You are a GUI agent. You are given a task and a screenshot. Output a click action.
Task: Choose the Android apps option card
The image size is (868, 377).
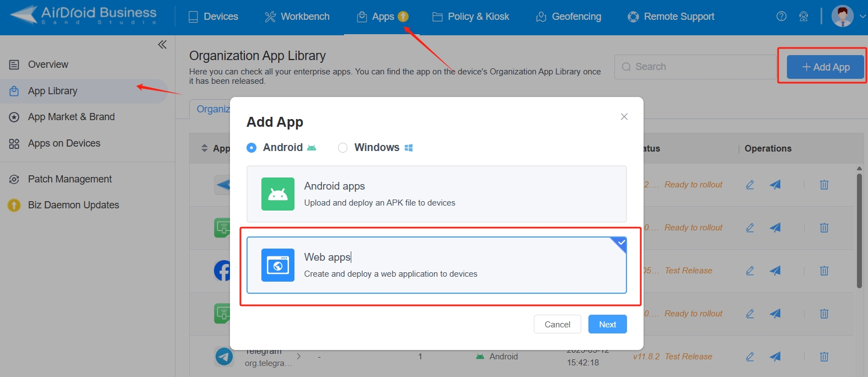point(437,194)
